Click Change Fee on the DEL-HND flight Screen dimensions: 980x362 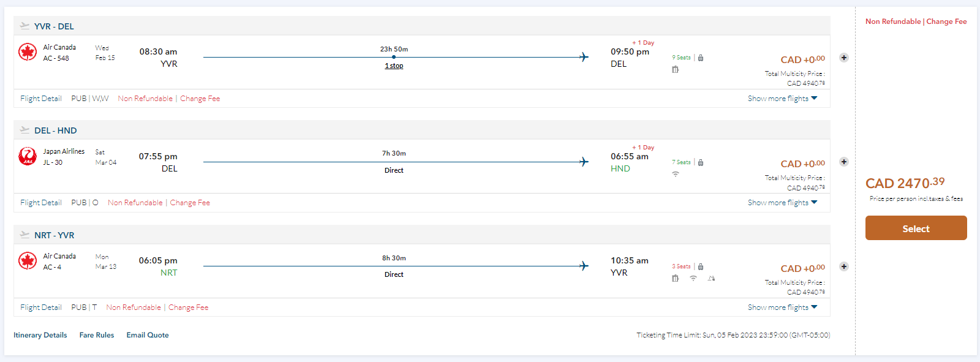[190, 203]
